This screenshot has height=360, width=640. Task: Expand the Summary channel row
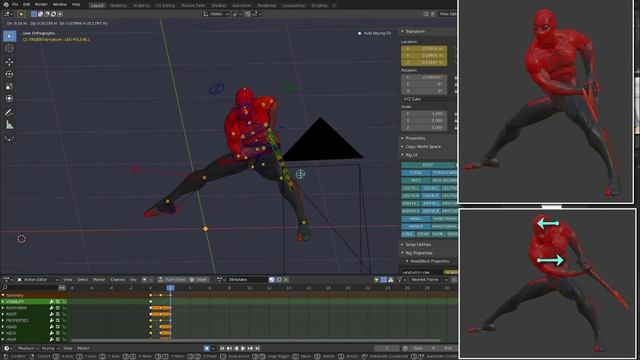pos(3,295)
